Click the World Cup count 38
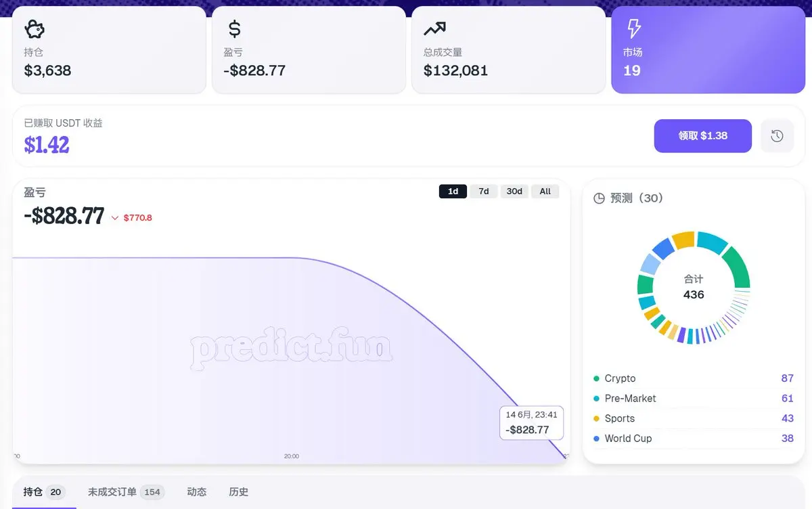The image size is (812, 509). [787, 439]
